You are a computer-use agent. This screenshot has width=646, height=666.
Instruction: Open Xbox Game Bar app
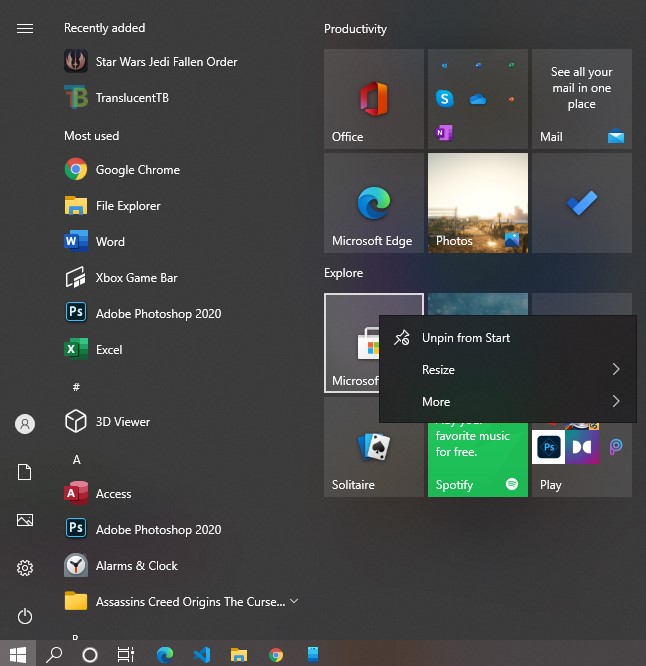[x=121, y=277]
